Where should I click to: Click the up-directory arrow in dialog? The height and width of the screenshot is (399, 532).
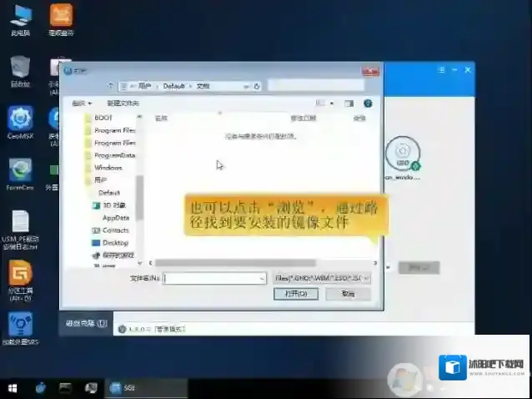[110, 86]
